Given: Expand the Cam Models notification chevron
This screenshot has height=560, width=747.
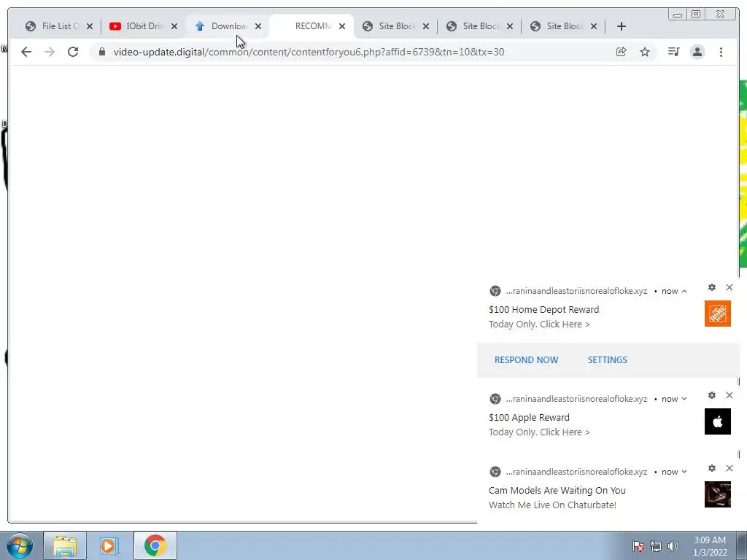Looking at the screenshot, I should point(684,472).
